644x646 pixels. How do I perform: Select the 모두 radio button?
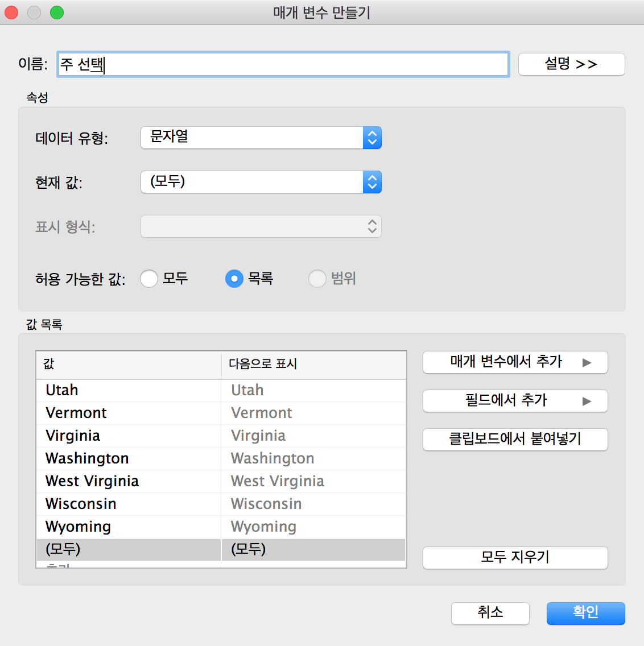tap(149, 279)
